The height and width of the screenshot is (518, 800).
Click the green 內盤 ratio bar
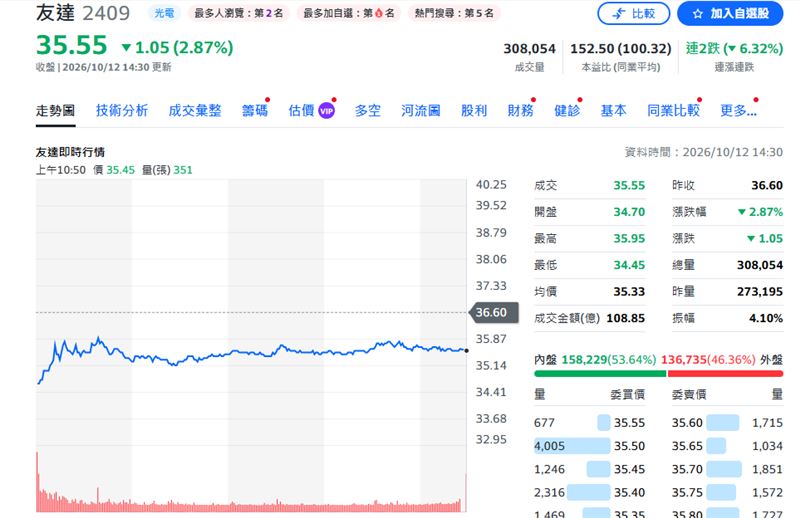[x=600, y=374]
